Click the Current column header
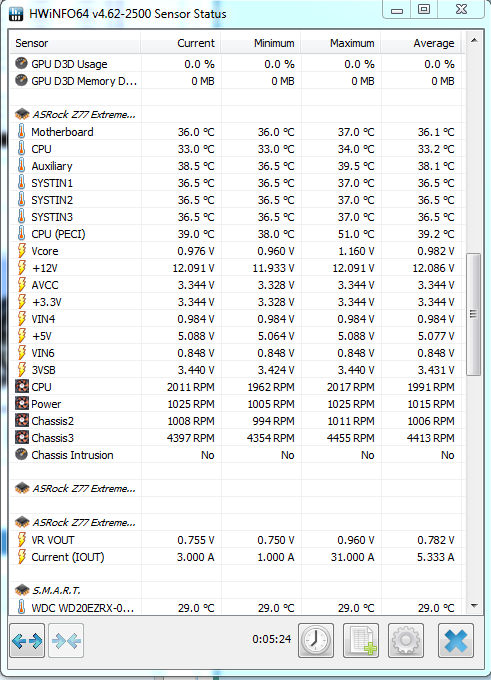This screenshot has width=491, height=680. [x=181, y=43]
